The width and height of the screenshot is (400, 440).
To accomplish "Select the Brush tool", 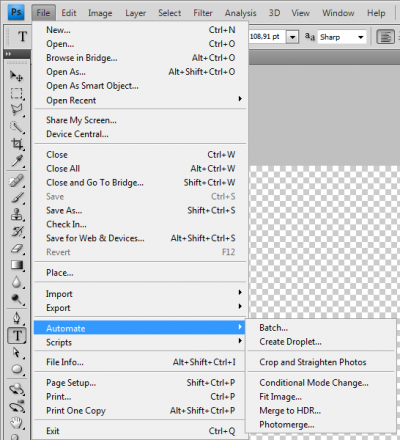I will (x=16, y=198).
